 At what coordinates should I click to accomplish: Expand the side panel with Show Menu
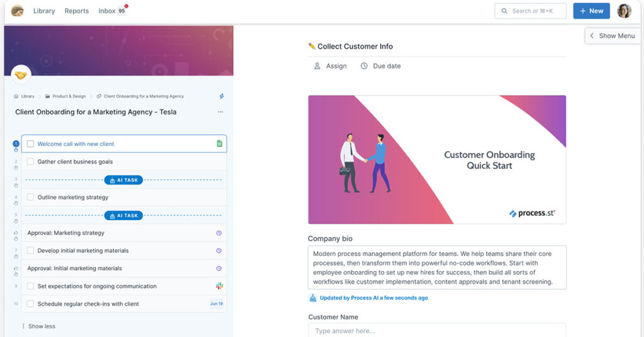(612, 36)
